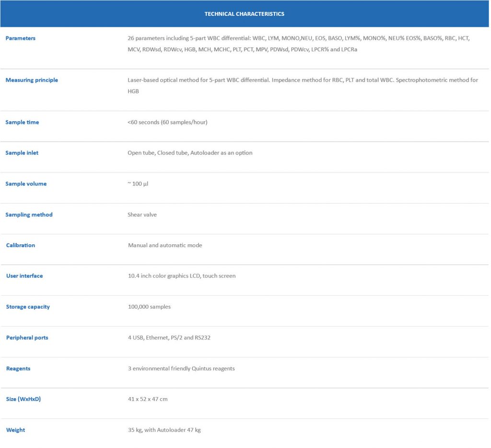491x448 pixels.
Task: Select the Calibration label
Action: point(21,245)
